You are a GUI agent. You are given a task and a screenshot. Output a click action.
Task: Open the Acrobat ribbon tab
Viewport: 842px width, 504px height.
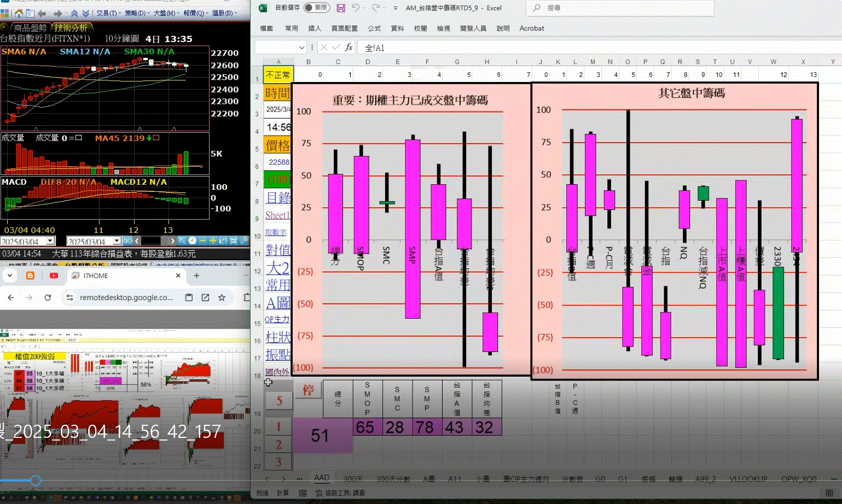pyautogui.click(x=532, y=28)
